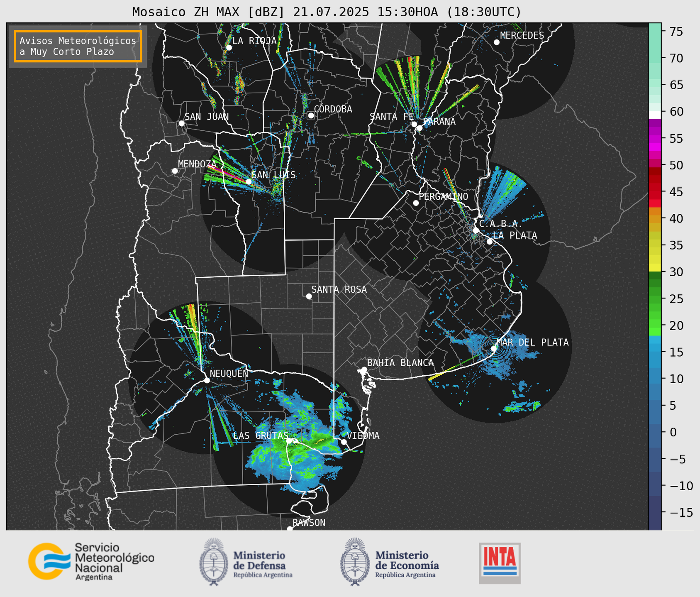Select the MAR DEL PLATA city marker
Image resolution: width=700 pixels, height=597 pixels.
coord(494,349)
